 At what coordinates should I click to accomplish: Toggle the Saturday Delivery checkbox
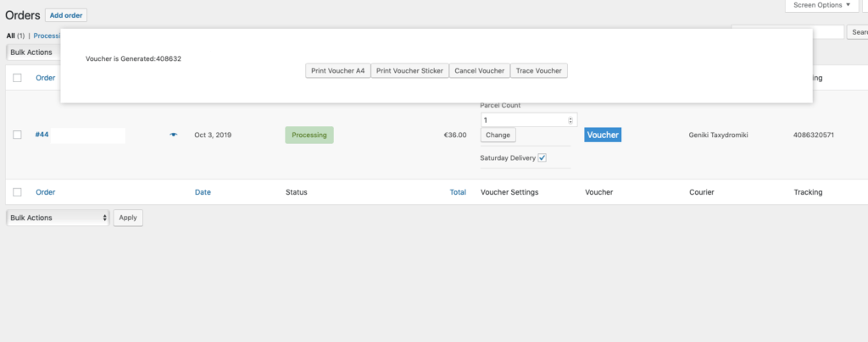click(542, 158)
